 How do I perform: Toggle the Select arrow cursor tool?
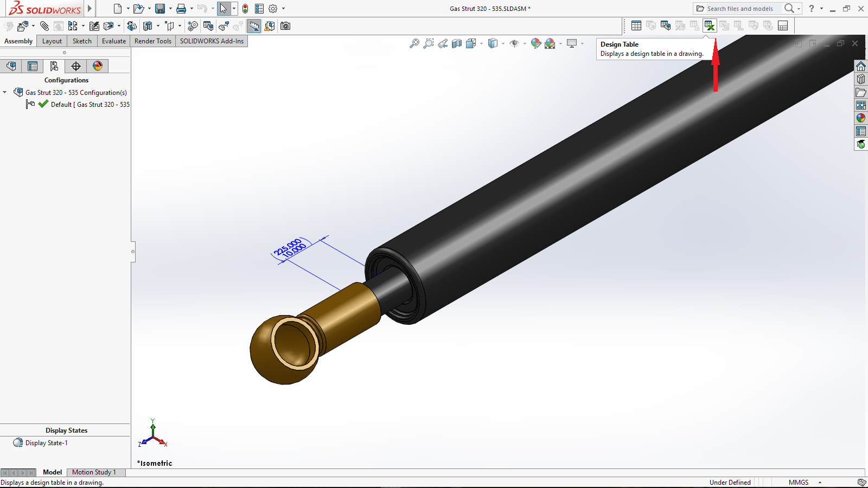coord(223,9)
